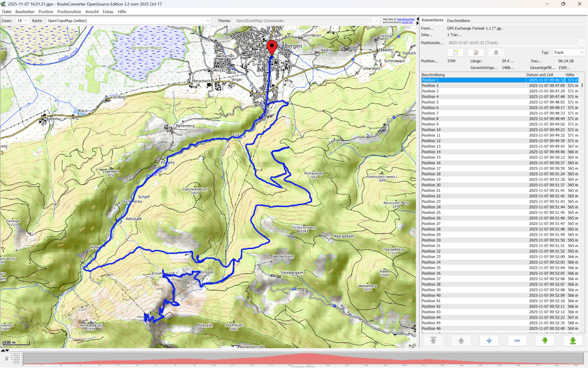The image size is (588, 368).
Task: Open the Karte dropdown showing OpenTopoMap
Action: [129, 21]
